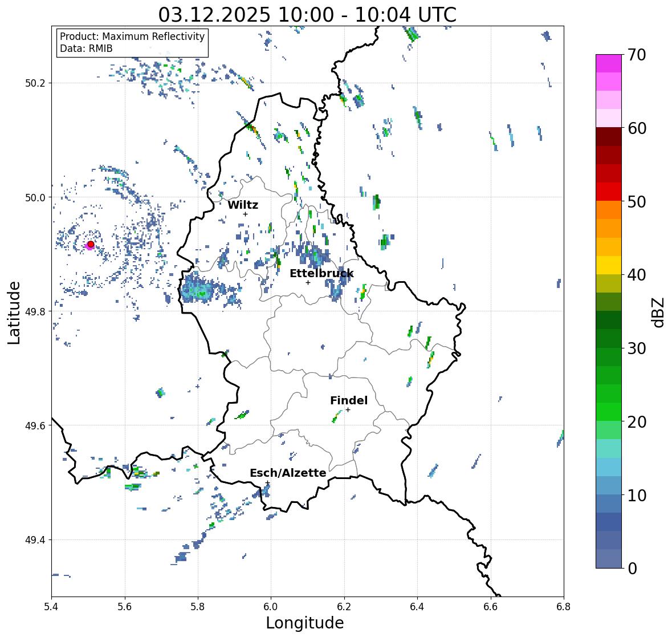Click the 6.2 longitude tick label
This screenshot has width=672, height=637.
344,606
